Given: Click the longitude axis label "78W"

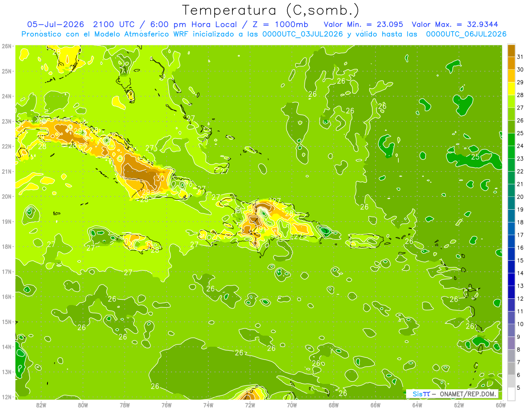Looking at the screenshot, I should (x=125, y=404).
